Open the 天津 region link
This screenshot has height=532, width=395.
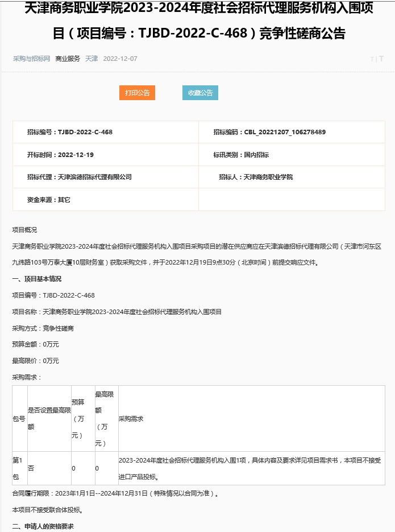92,59
